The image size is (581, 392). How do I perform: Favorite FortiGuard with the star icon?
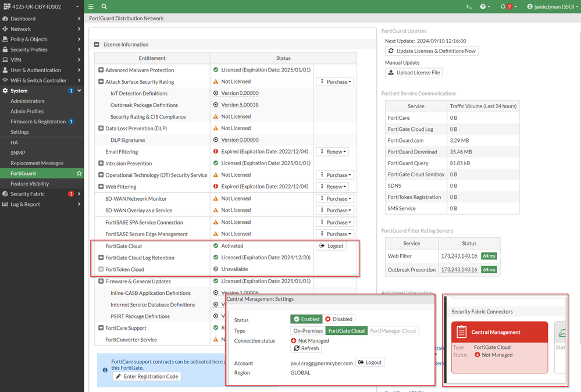pyautogui.click(x=79, y=173)
